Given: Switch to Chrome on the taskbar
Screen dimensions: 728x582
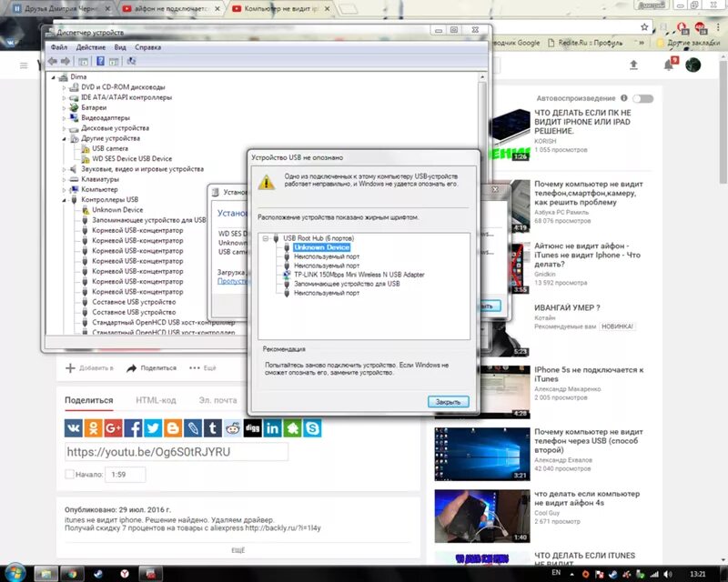Looking at the screenshot, I should point(72,574).
